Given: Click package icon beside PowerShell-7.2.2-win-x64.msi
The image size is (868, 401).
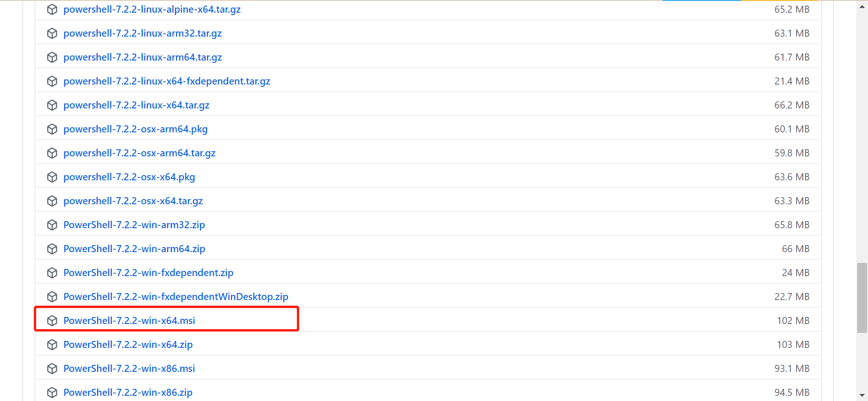Looking at the screenshot, I should click(52, 321).
